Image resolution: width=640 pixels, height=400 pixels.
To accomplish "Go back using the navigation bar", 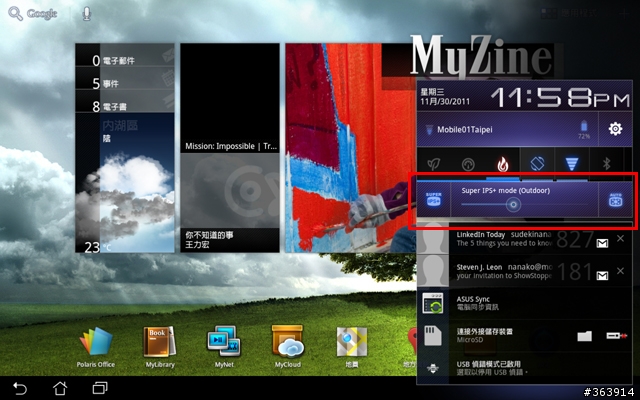I will pos(20,388).
